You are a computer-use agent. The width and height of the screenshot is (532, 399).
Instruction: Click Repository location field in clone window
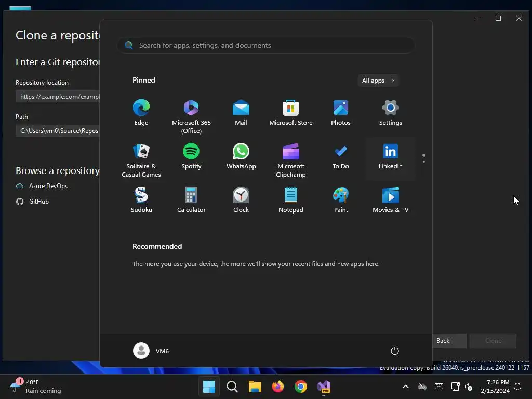[x=58, y=96]
